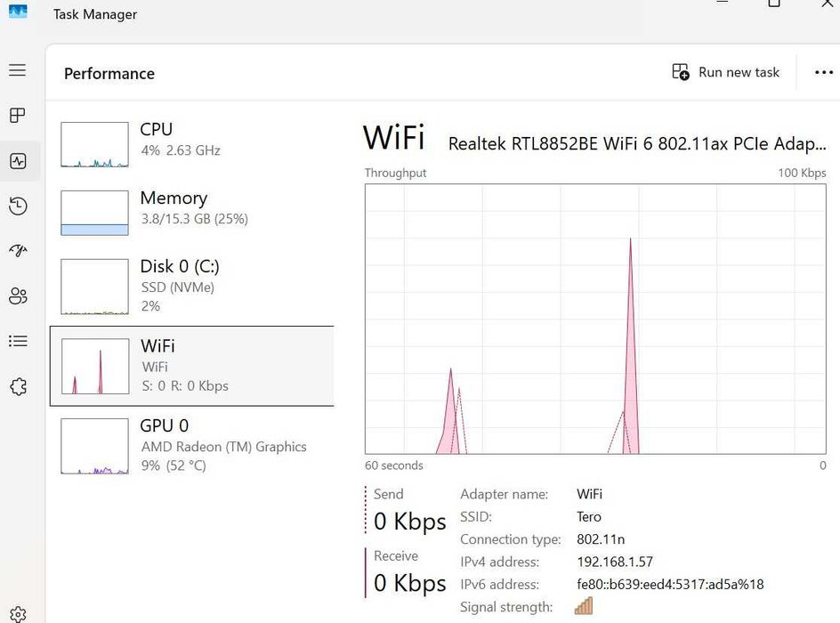Open the App history page icon
The image size is (840, 623).
[x=18, y=206]
